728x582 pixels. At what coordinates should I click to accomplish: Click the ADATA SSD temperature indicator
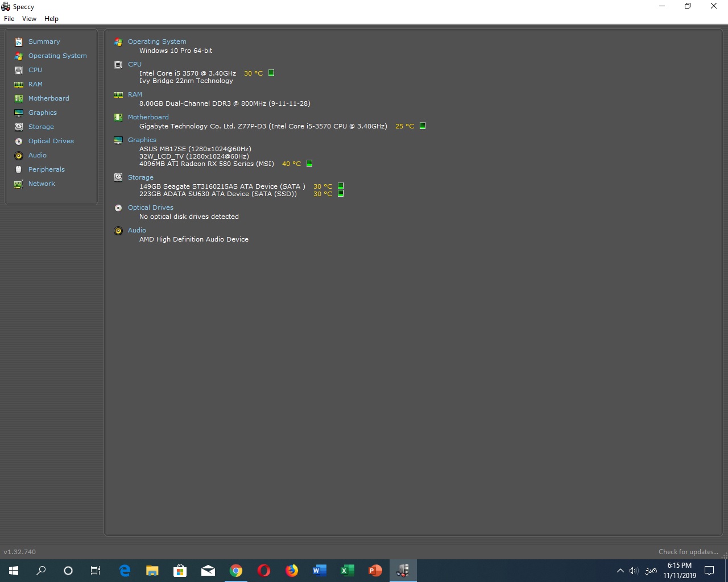point(341,193)
